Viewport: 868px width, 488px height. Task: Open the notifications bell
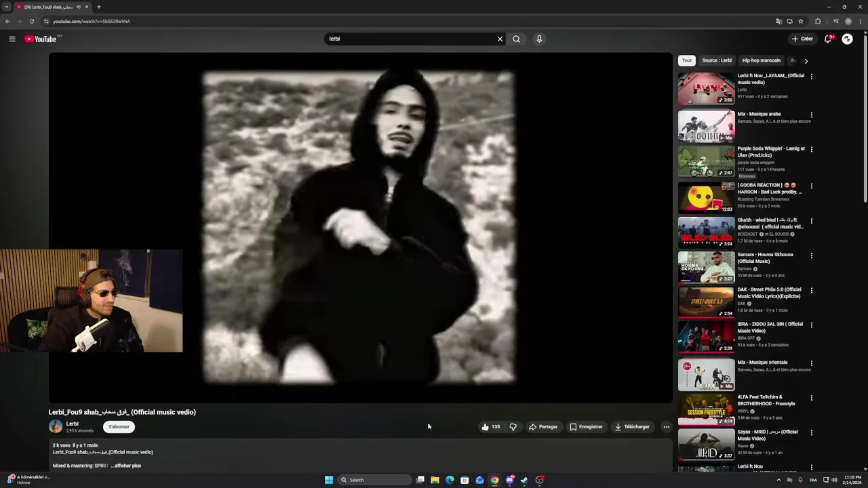827,39
